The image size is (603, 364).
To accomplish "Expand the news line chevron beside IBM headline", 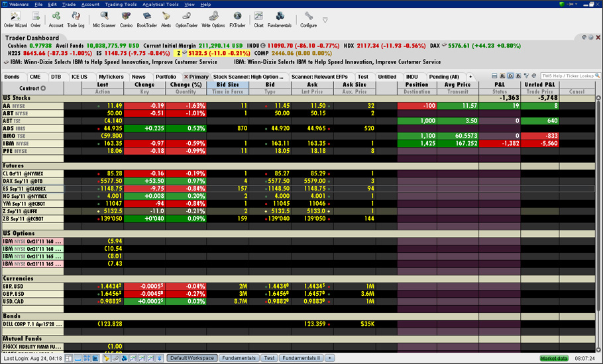I will pos(6,62).
